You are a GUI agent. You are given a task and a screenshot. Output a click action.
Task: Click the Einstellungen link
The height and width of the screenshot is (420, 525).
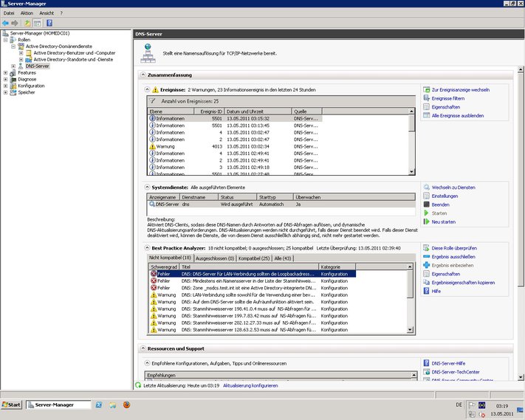click(x=445, y=196)
